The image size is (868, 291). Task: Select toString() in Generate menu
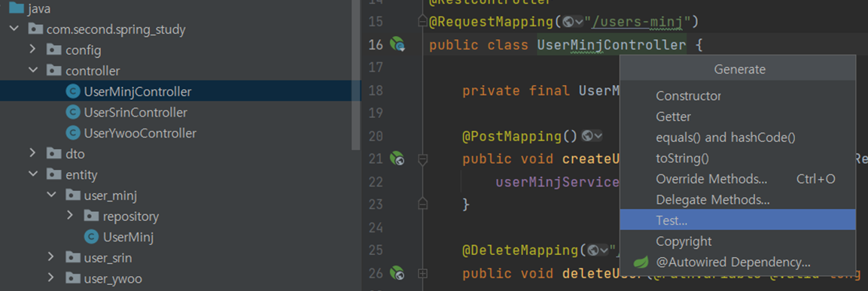(737, 158)
